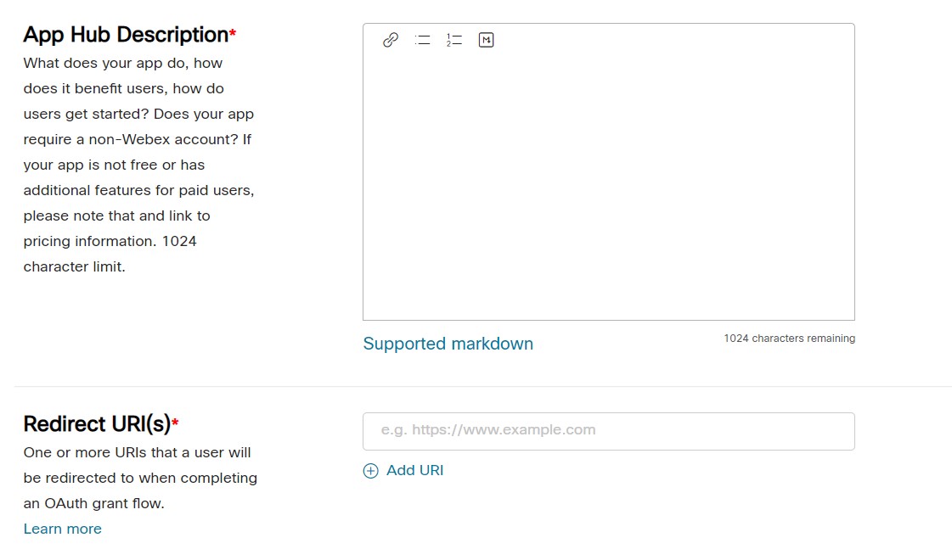Image resolution: width=952 pixels, height=560 pixels.
Task: Apply numbered list formatting
Action: [454, 40]
